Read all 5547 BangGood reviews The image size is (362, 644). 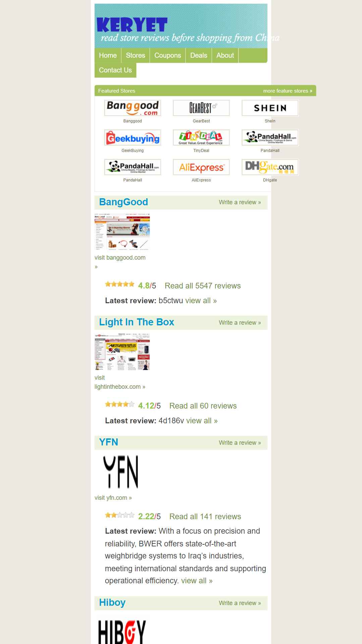click(x=203, y=286)
